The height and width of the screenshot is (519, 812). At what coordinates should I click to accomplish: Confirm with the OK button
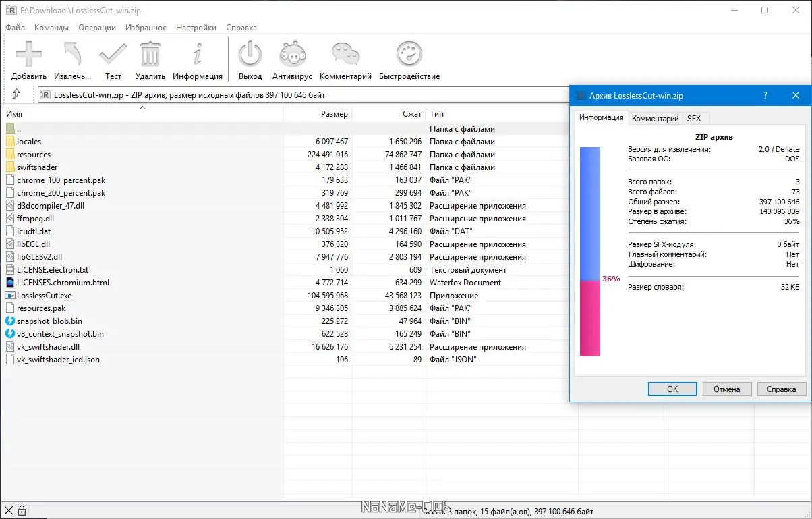[x=672, y=389]
